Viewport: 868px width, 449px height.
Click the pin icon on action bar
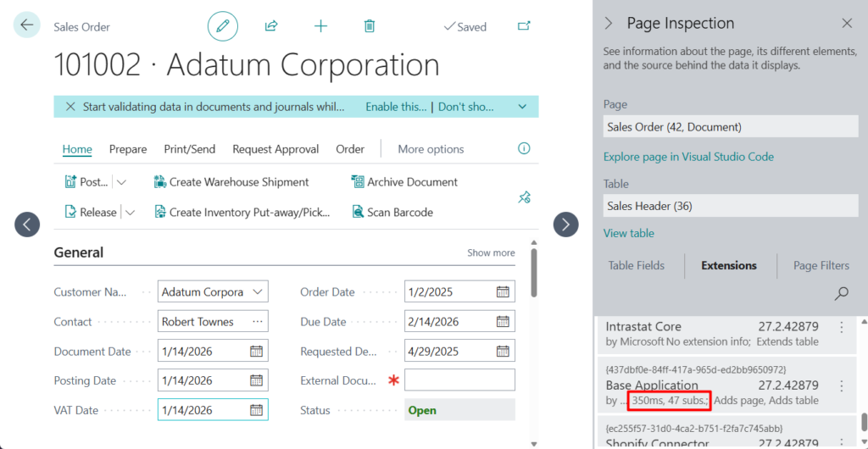click(x=524, y=197)
